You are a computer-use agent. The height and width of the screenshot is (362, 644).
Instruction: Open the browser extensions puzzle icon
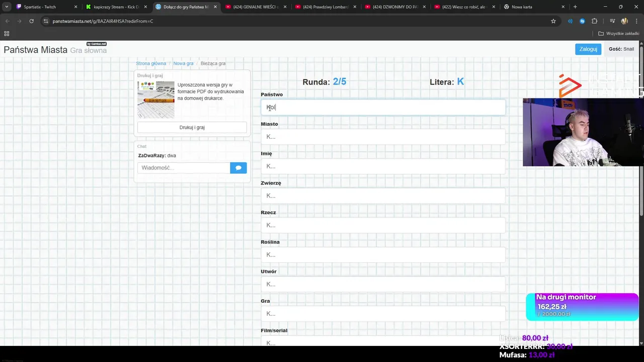tap(594, 21)
